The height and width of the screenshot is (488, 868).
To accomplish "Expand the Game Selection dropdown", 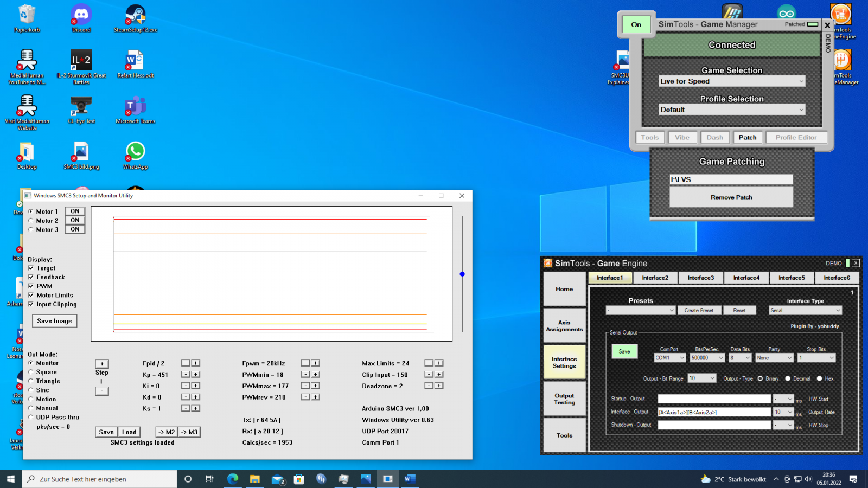I will pos(732,81).
